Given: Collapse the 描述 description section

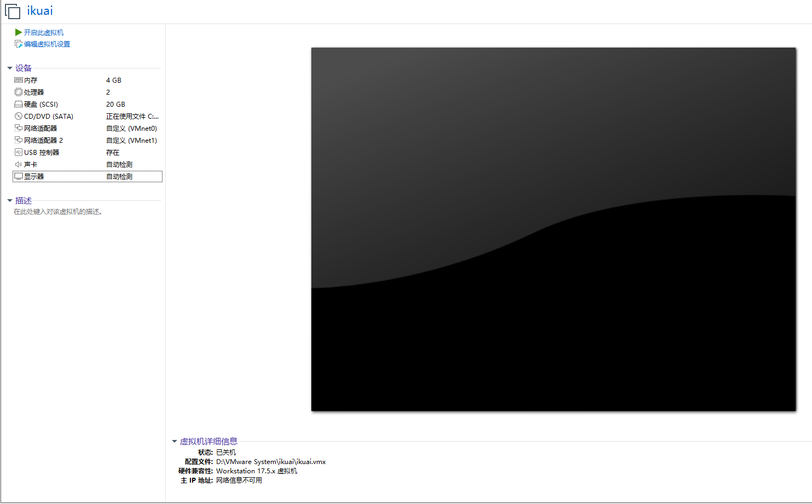Looking at the screenshot, I should point(10,201).
